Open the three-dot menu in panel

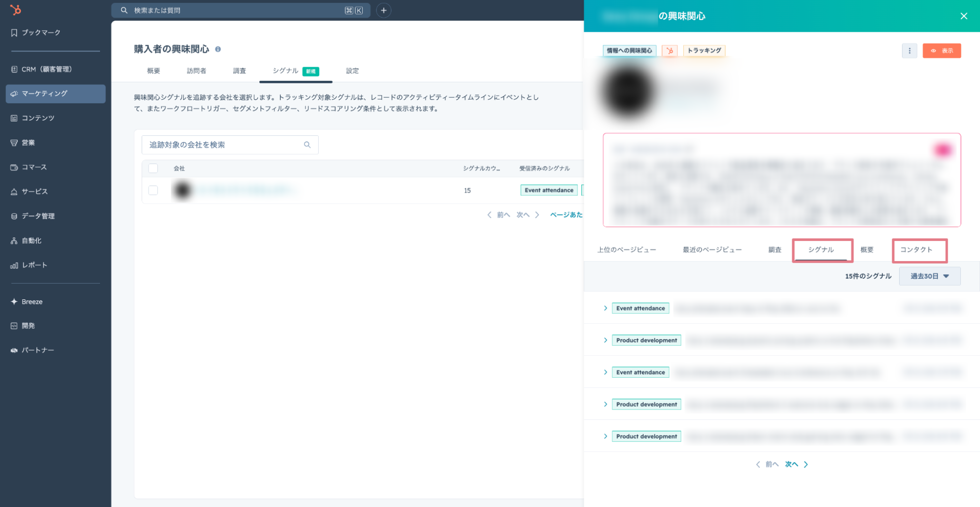coord(909,50)
